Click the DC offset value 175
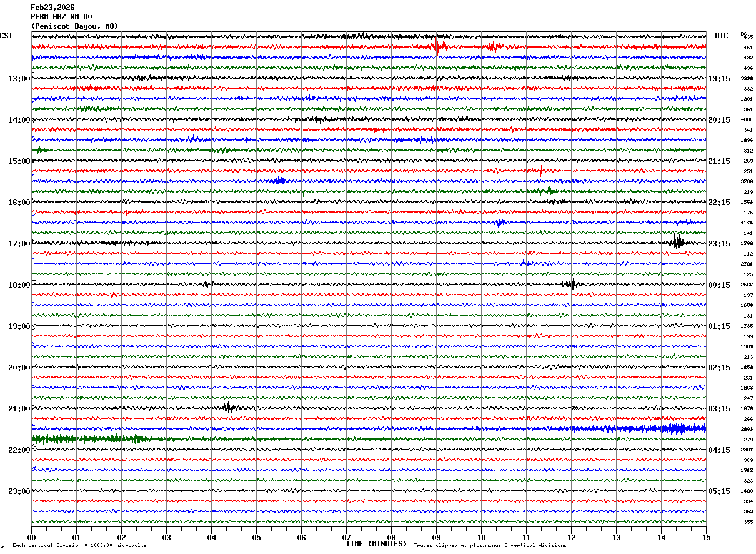This screenshot has height=554, width=756. (748, 213)
